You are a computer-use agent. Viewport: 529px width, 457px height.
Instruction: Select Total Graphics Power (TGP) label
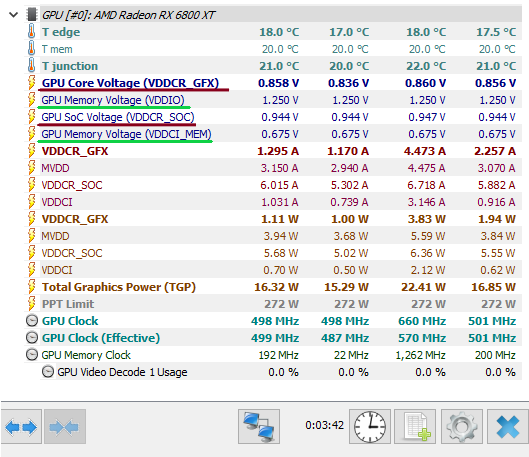119,287
